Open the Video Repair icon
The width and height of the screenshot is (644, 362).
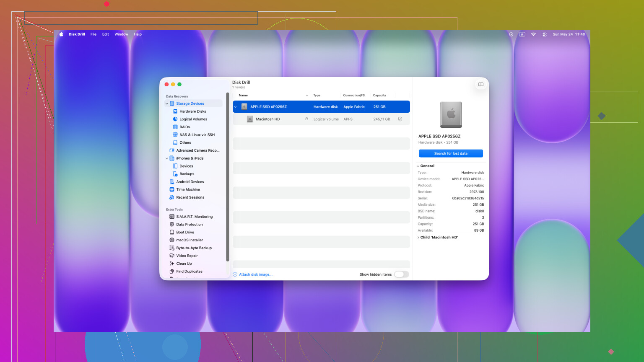(172, 256)
